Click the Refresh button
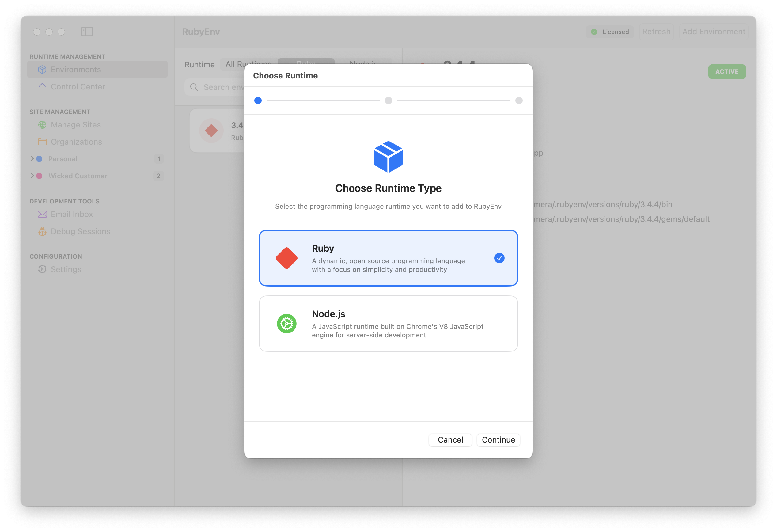This screenshot has width=777, height=532. coord(656,32)
